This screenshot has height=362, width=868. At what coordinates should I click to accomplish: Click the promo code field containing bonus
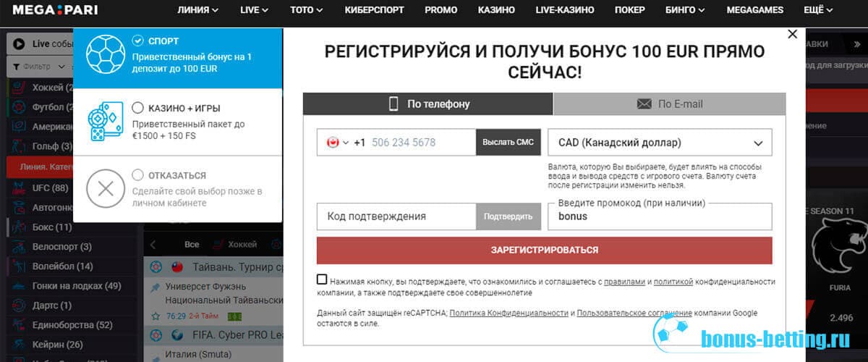pos(660,216)
